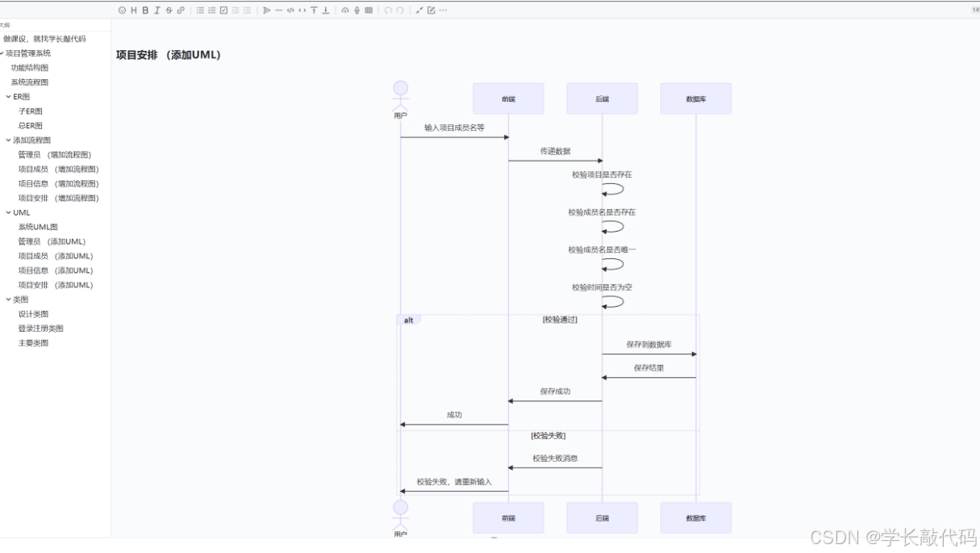Insert a line before current block
The image size is (980, 553).
pos(314,10)
